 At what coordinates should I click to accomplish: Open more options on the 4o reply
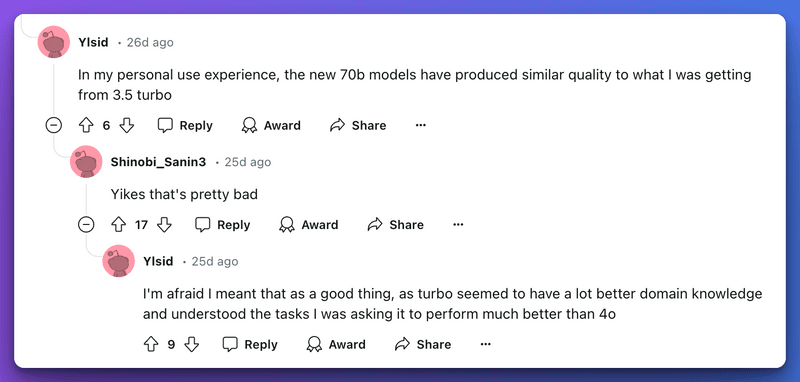[486, 344]
